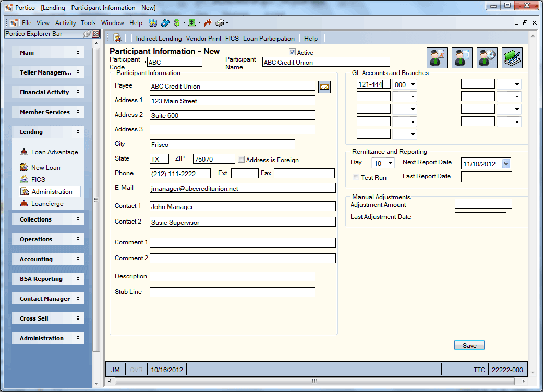
Task: Click the Participant Code field
Action: click(175, 62)
